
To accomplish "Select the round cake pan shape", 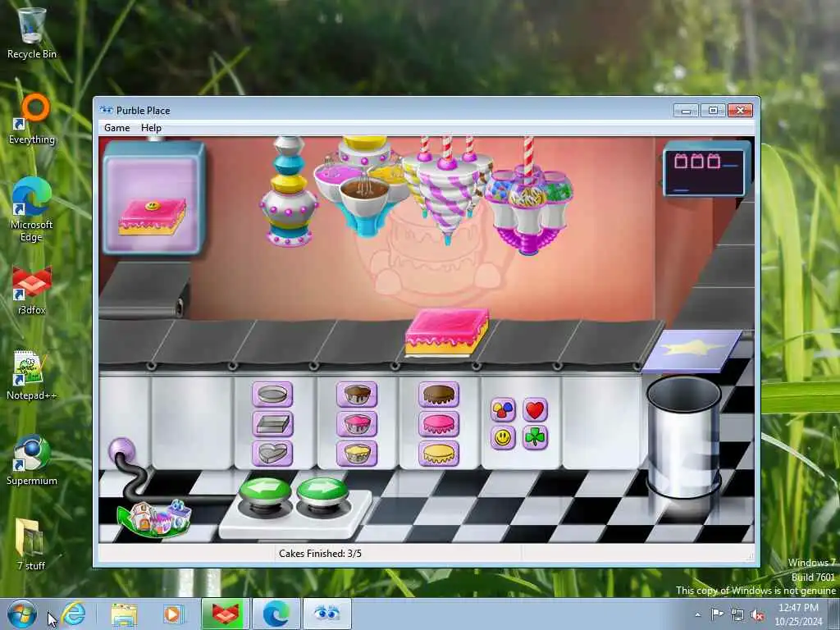I will [x=272, y=395].
